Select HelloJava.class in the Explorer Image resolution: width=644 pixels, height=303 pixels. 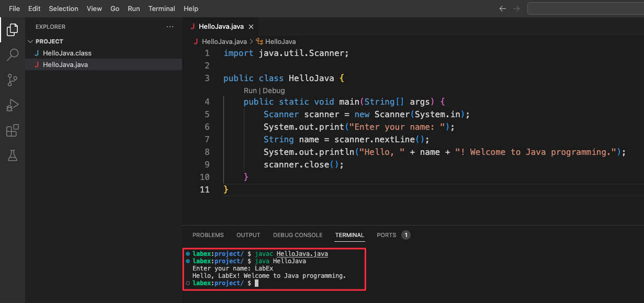coord(67,53)
